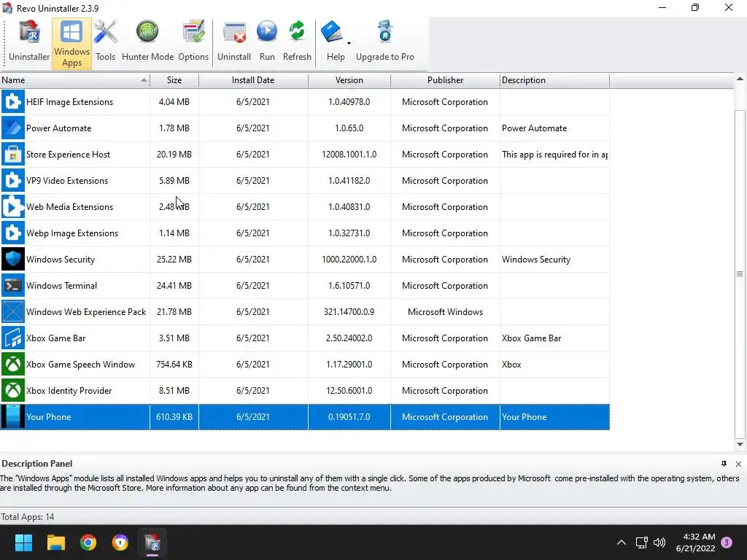
Task: Click 'This app is required for' description
Action: point(554,155)
